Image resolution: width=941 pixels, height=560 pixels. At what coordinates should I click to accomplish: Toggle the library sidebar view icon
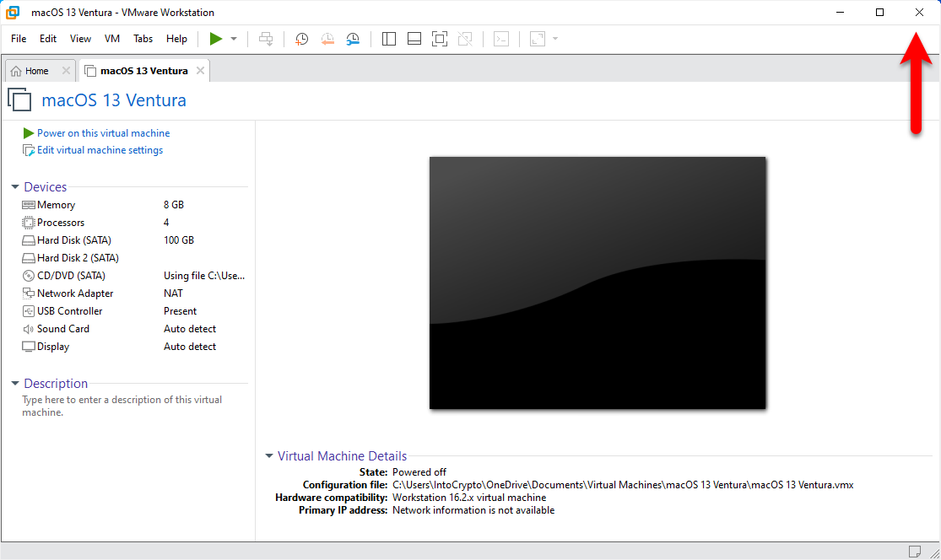pos(389,39)
